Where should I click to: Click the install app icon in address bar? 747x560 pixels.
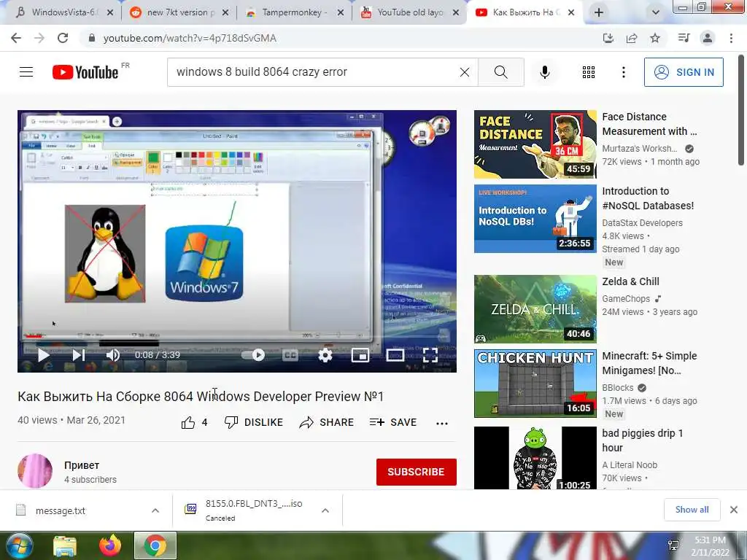point(608,38)
